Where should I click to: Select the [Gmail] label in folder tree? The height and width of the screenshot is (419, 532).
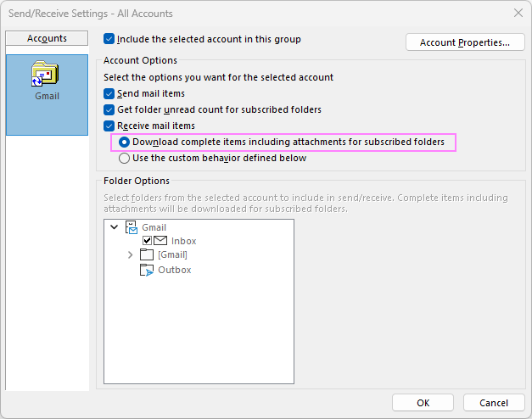pos(172,254)
